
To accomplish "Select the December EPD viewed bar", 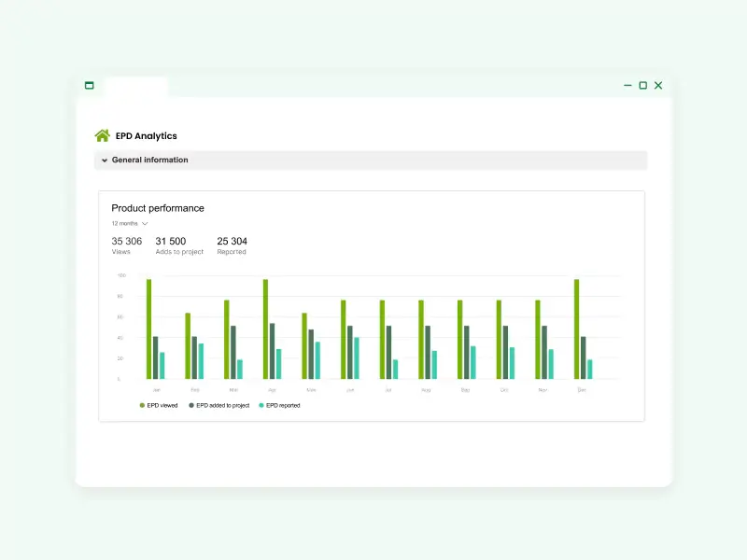I will (576, 329).
